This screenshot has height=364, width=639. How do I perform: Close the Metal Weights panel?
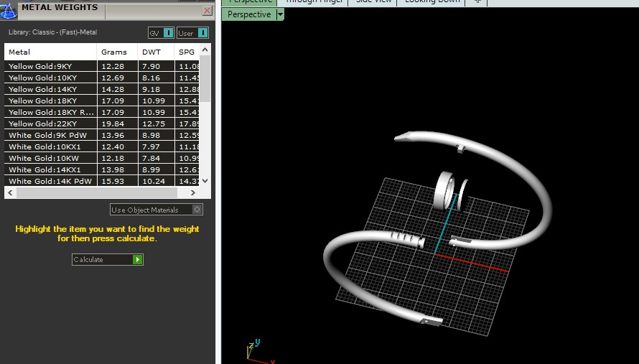point(207,11)
